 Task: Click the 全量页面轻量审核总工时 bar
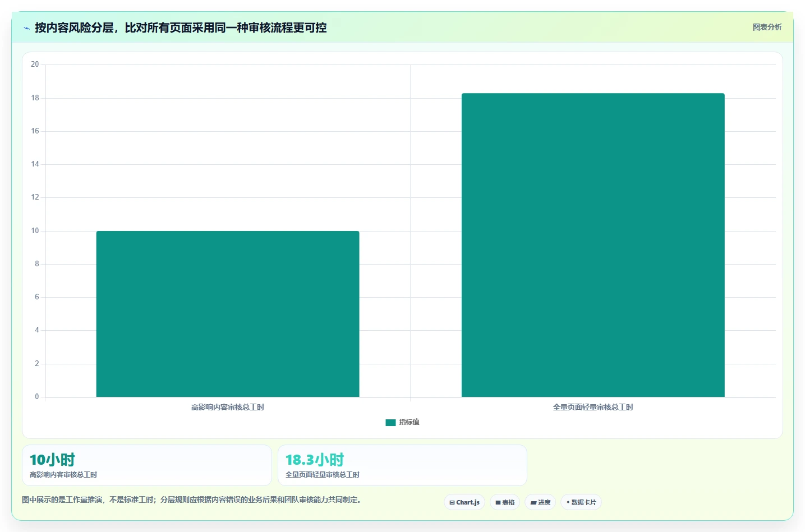click(593, 245)
